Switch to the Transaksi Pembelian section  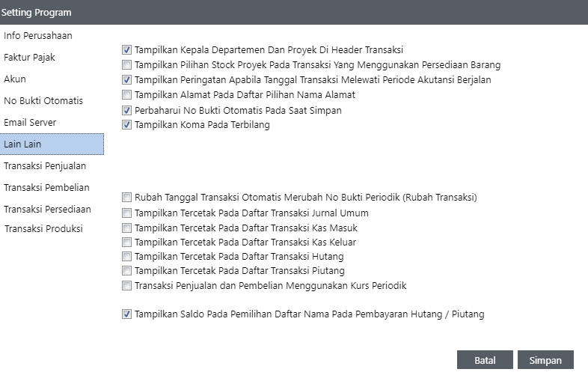click(x=46, y=188)
